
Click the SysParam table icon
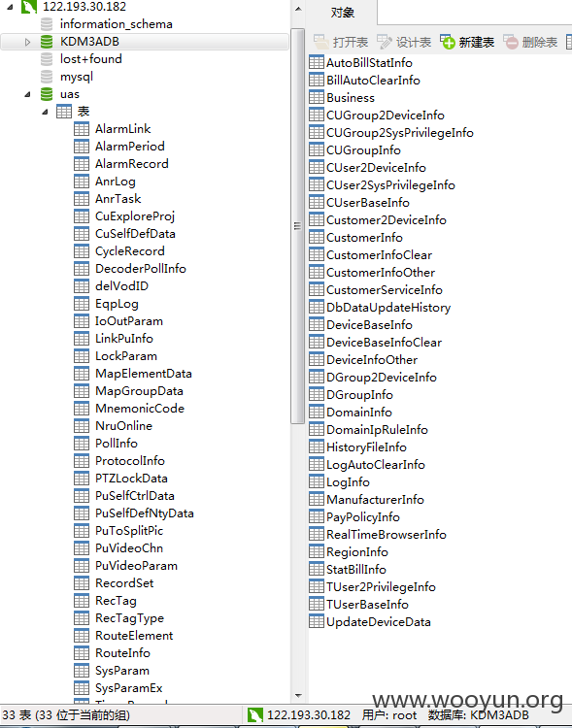click(x=82, y=671)
